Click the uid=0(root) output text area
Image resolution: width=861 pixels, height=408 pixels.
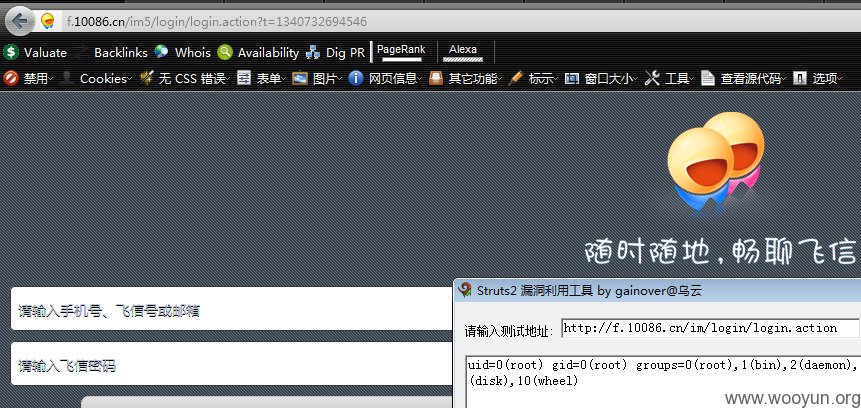point(662,381)
